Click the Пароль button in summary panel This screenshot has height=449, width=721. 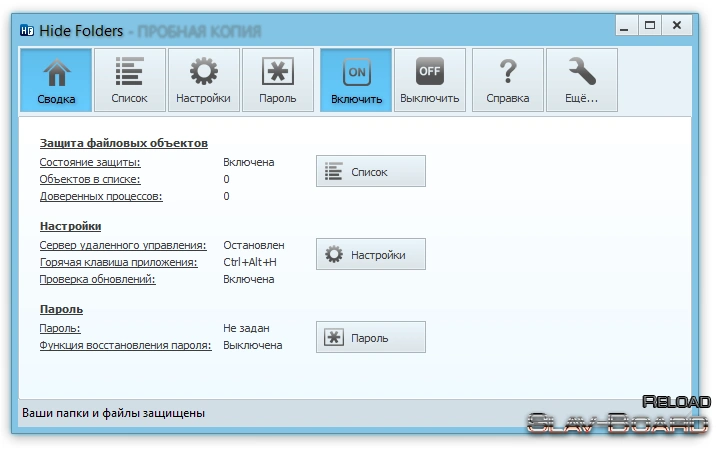tap(371, 337)
